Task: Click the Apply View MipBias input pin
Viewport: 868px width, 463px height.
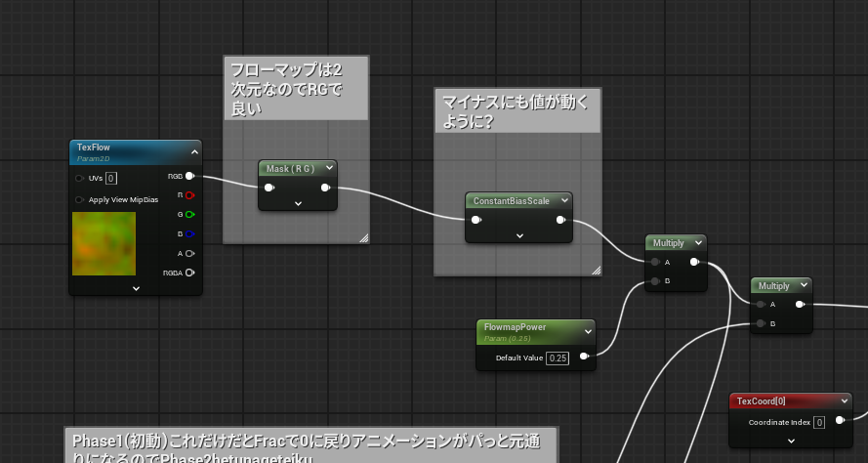Action: click(x=79, y=199)
